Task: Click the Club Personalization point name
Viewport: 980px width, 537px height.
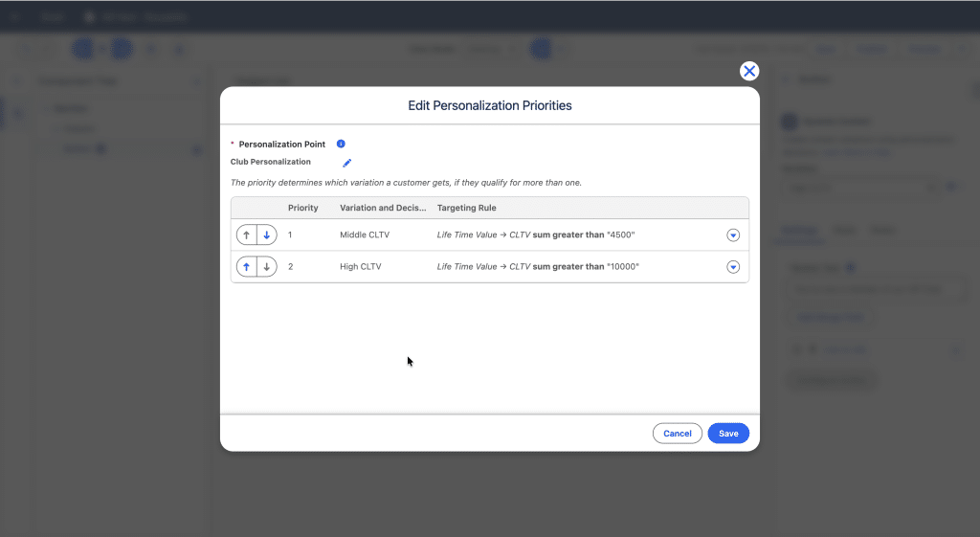Action: pos(271,163)
